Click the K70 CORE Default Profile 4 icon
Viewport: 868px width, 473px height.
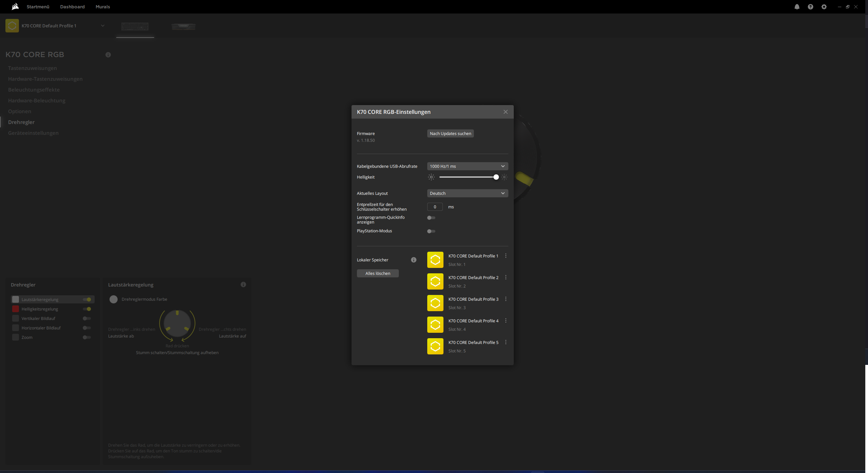click(436, 324)
